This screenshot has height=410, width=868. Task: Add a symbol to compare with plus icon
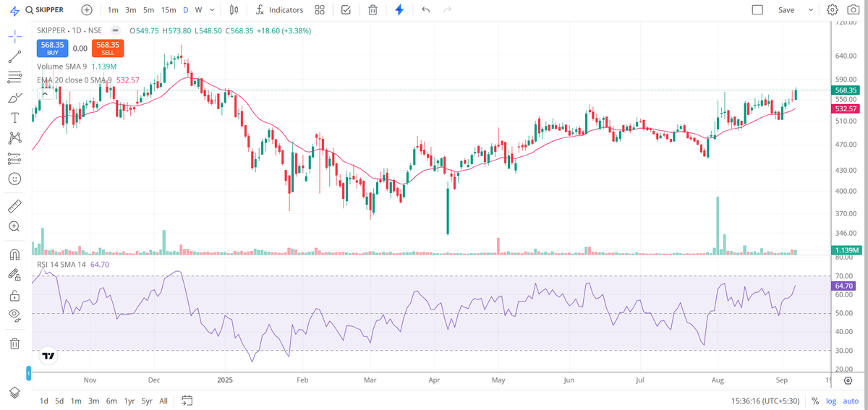click(x=87, y=10)
